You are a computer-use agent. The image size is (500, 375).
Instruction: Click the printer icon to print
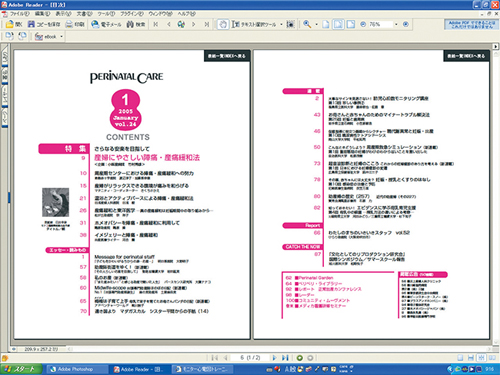click(69, 24)
